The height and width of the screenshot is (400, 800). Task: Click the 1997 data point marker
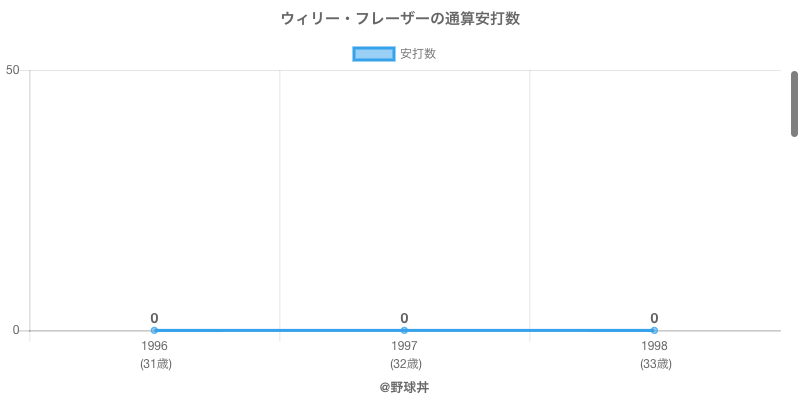tap(404, 330)
